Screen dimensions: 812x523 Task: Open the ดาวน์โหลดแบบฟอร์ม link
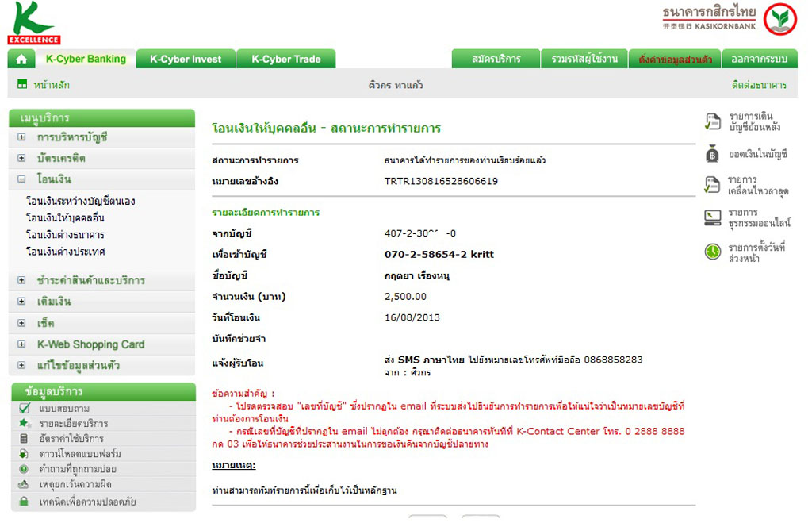pyautogui.click(x=80, y=453)
